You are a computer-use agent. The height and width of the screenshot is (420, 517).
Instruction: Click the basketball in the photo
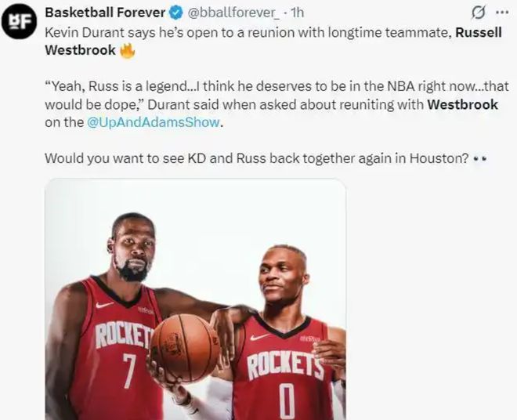[185, 349]
